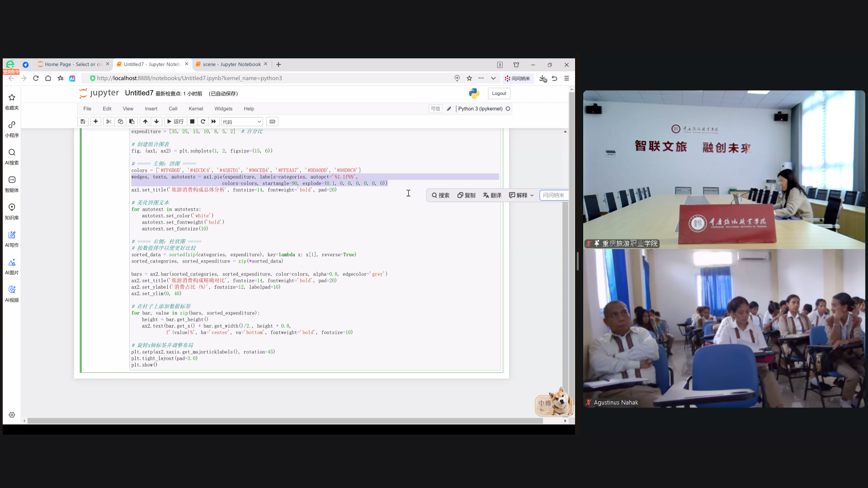This screenshot has width=868, height=488.
Task: Toggle the 中简 input method widget
Action: pyautogui.click(x=545, y=404)
